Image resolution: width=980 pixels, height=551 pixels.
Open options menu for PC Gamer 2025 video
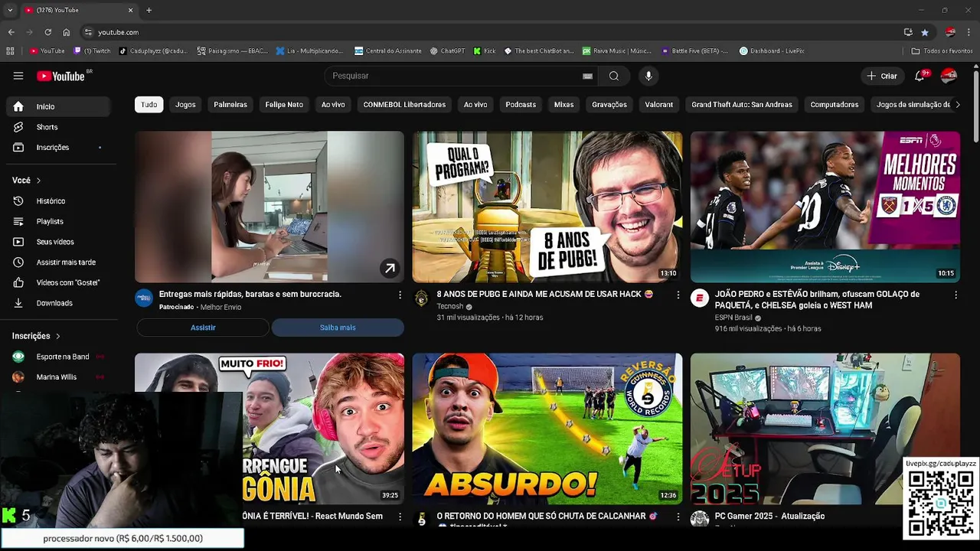tap(955, 517)
